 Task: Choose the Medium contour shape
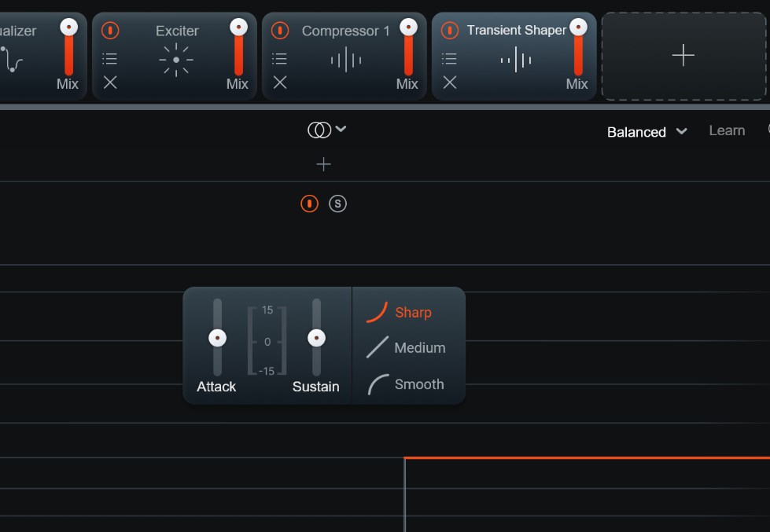tap(406, 347)
